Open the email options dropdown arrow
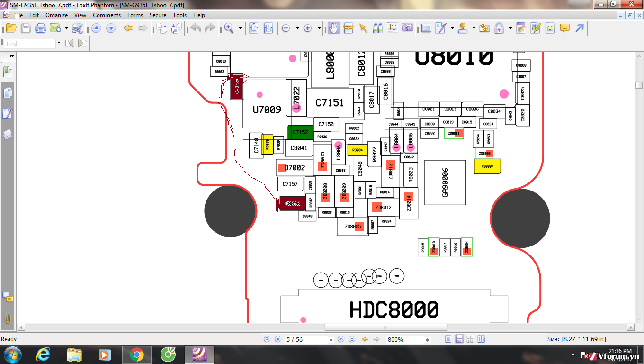This screenshot has width=644, height=364. coord(67,28)
